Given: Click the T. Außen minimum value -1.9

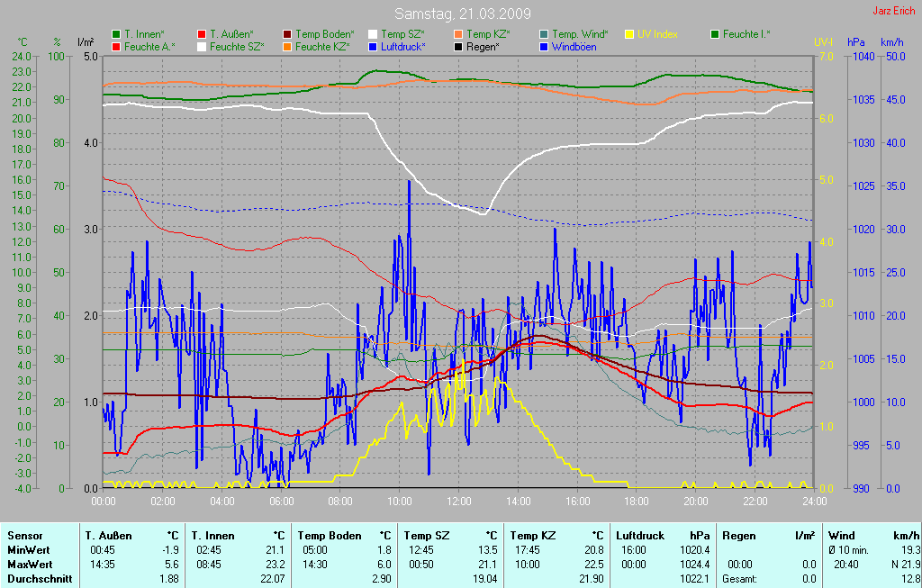Looking at the screenshot, I should click(170, 550).
